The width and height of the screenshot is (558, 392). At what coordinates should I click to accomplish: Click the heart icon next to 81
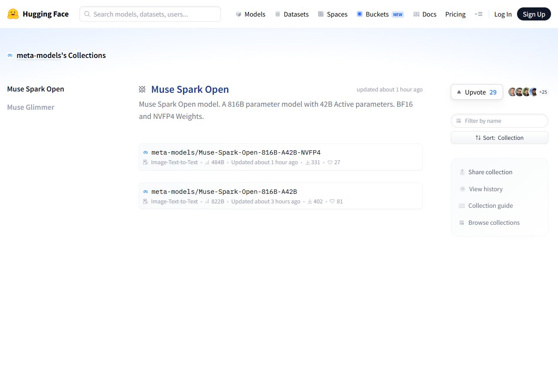click(332, 202)
